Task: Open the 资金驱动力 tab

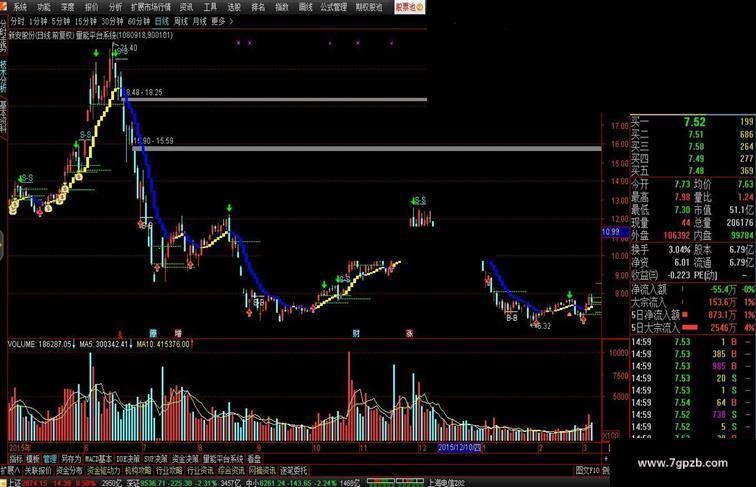Action: click(x=103, y=471)
